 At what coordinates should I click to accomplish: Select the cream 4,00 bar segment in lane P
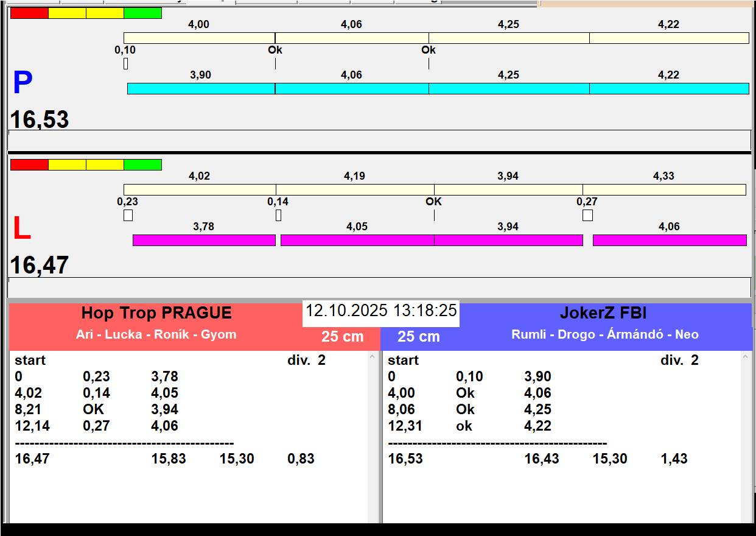[x=199, y=38]
